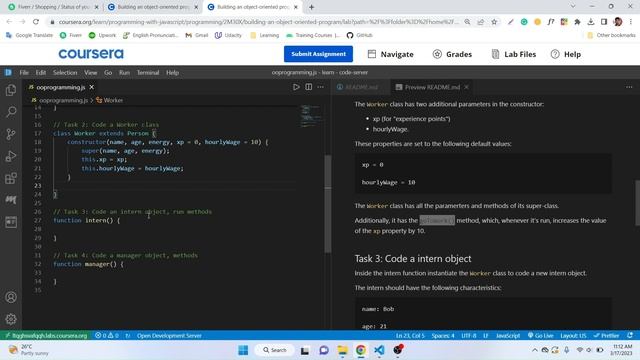Click the Worker breadcrumb symbol

[x=109, y=100]
